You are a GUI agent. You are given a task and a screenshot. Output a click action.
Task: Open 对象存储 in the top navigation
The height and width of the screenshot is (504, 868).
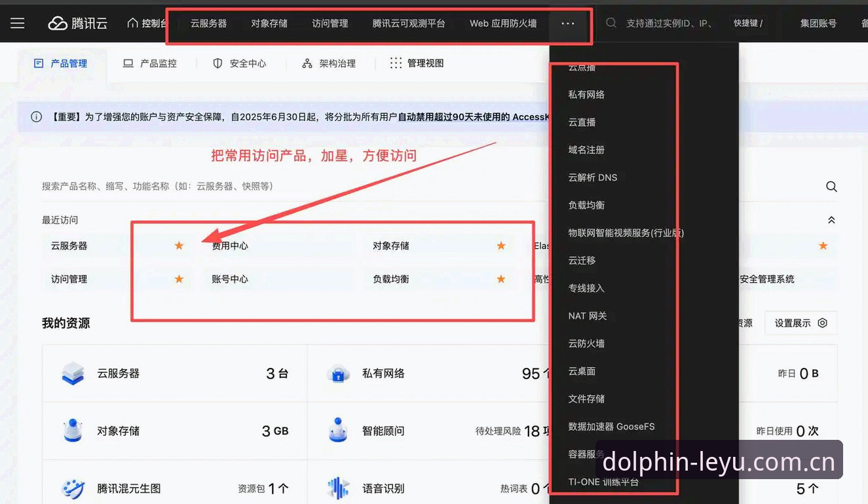pos(269,23)
